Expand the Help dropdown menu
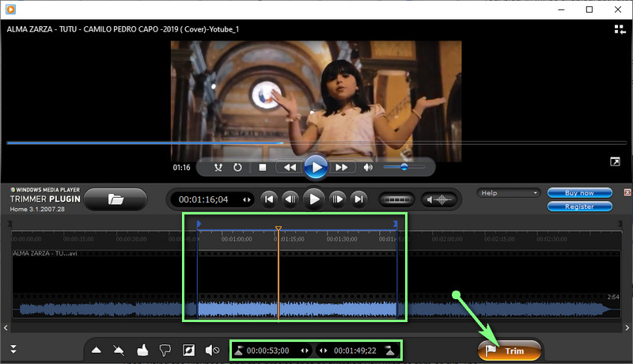633x364 pixels. pyautogui.click(x=509, y=192)
